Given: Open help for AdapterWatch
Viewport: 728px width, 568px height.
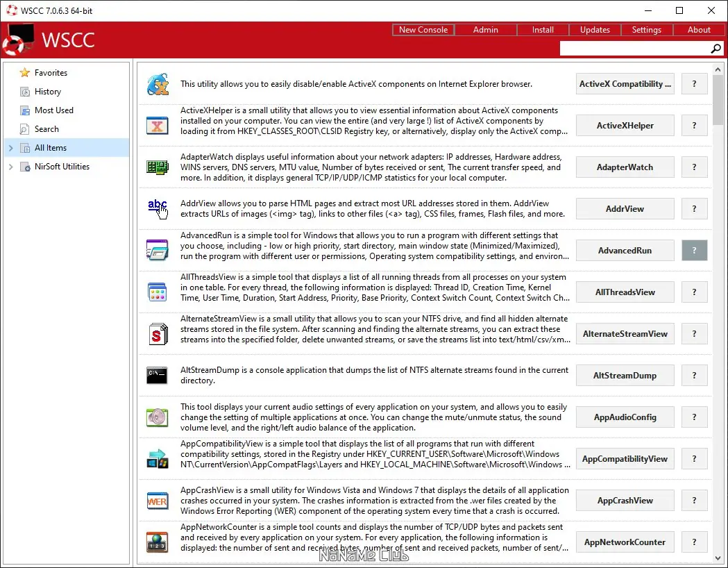Looking at the screenshot, I should coord(694,167).
